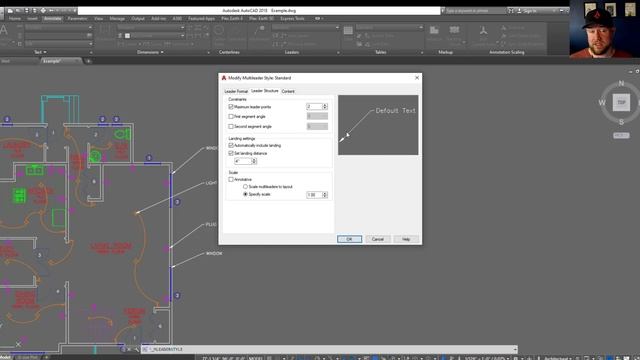Open the Parametric ribbon tab

coord(77,19)
